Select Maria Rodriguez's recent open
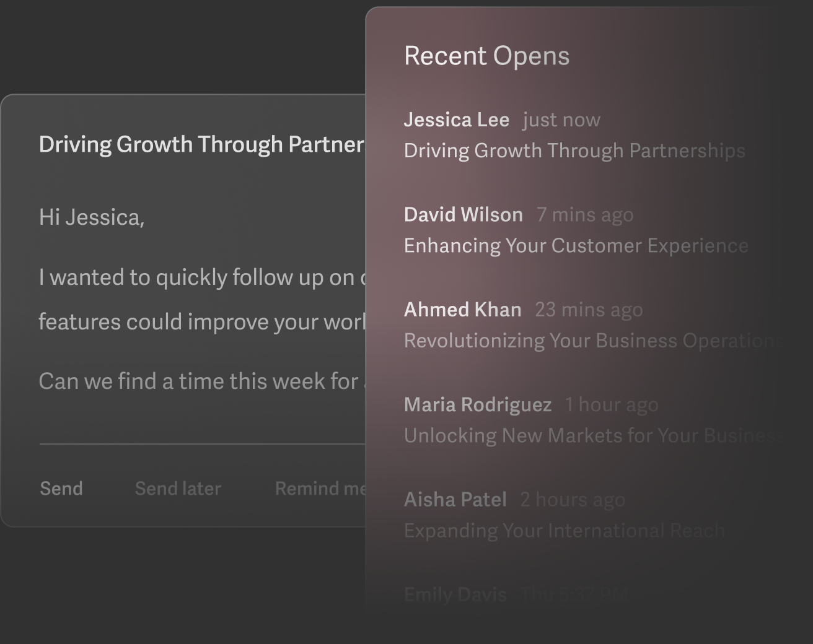 (x=478, y=404)
